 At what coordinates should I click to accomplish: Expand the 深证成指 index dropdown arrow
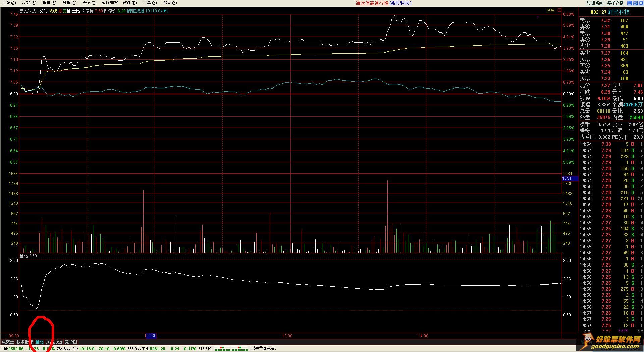coord(165,11)
